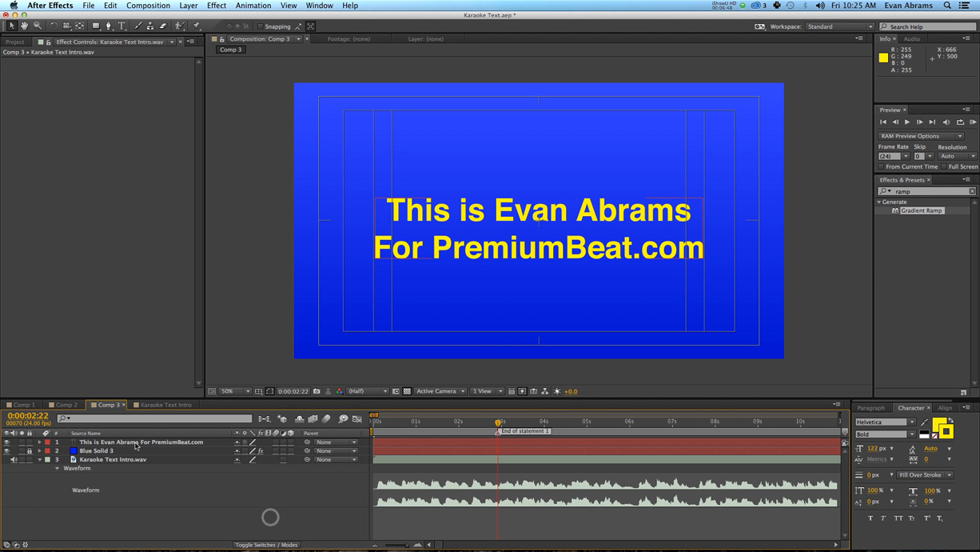Select the Hand tool
Screen dimensions: 980x552
coord(25,26)
